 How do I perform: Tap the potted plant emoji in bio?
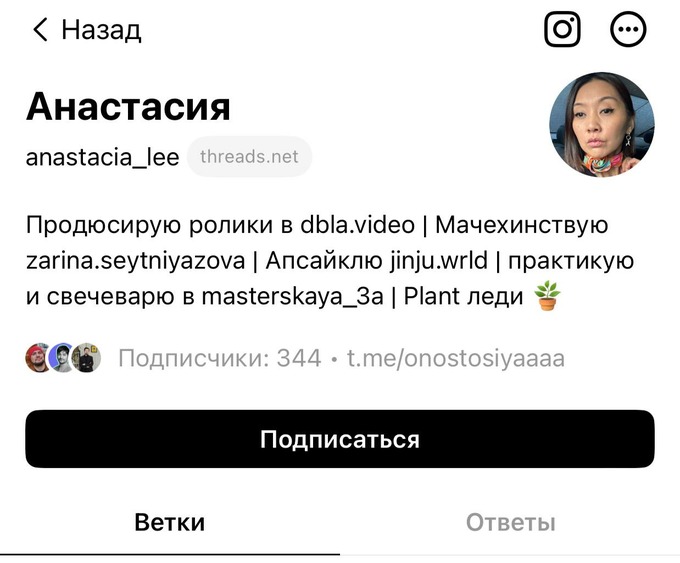[547, 296]
